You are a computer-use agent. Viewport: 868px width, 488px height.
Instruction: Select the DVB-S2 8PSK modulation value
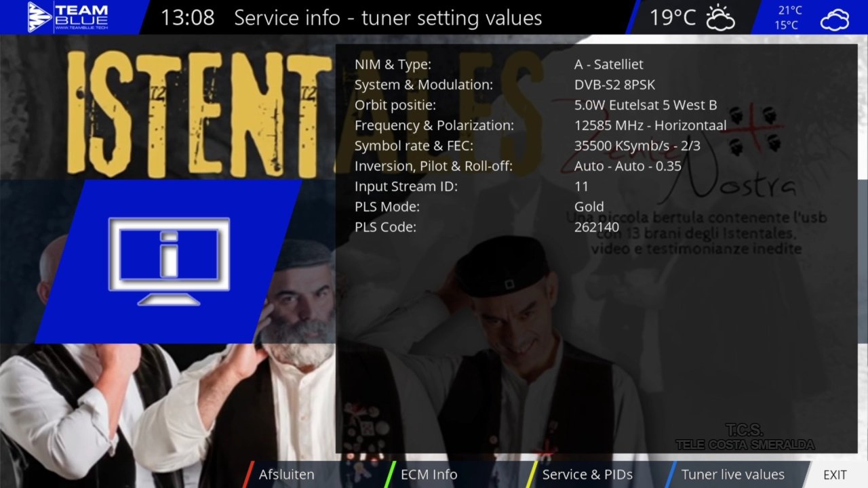click(x=614, y=85)
